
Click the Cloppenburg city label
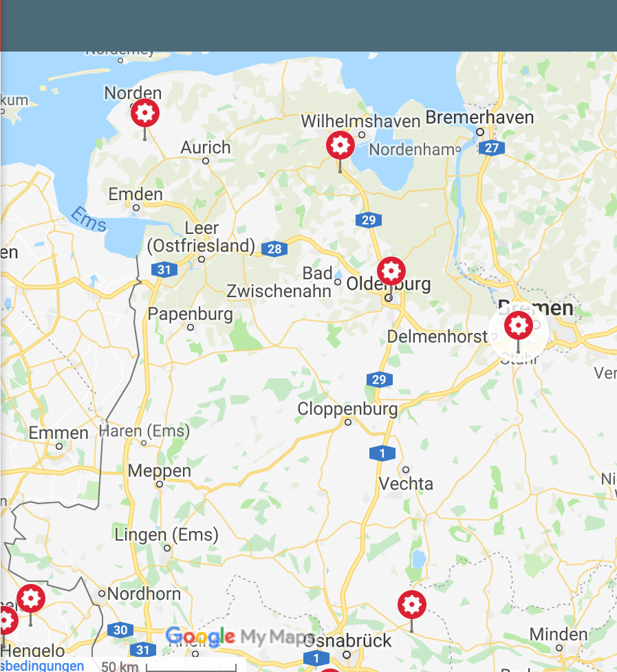coord(347,409)
